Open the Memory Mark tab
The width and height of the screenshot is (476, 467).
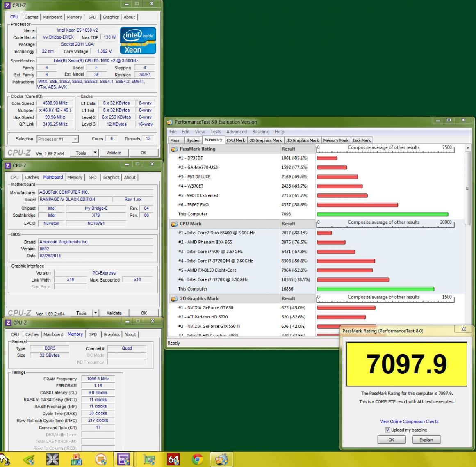tap(336, 140)
